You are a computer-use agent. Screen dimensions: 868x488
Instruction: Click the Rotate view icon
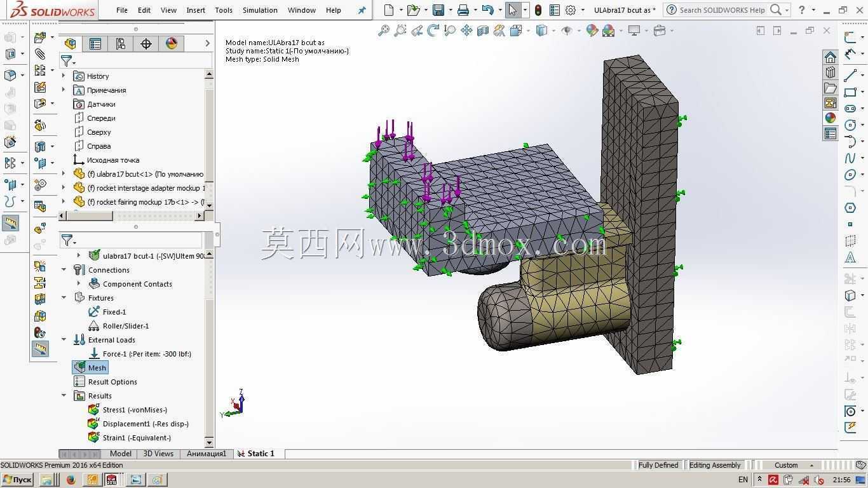[433, 30]
